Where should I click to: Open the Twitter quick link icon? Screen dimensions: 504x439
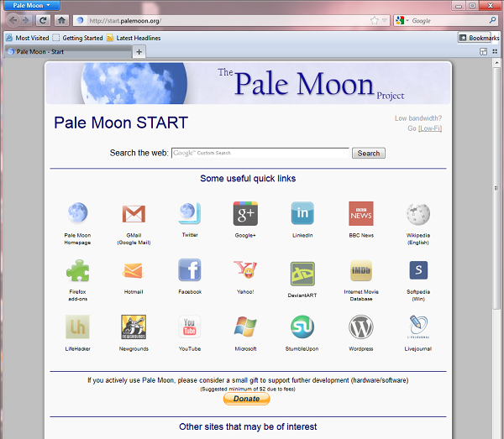coord(190,213)
